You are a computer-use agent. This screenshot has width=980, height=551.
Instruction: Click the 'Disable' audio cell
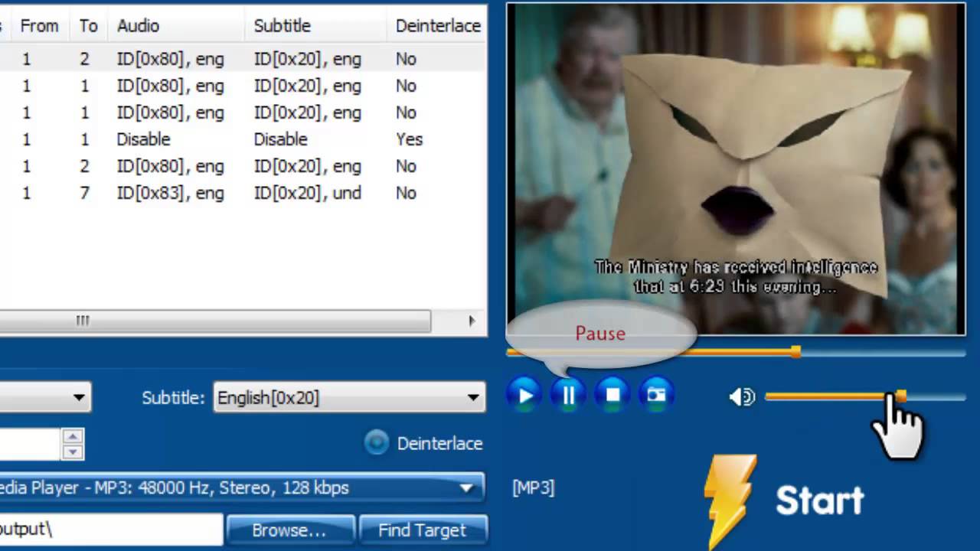pos(143,139)
